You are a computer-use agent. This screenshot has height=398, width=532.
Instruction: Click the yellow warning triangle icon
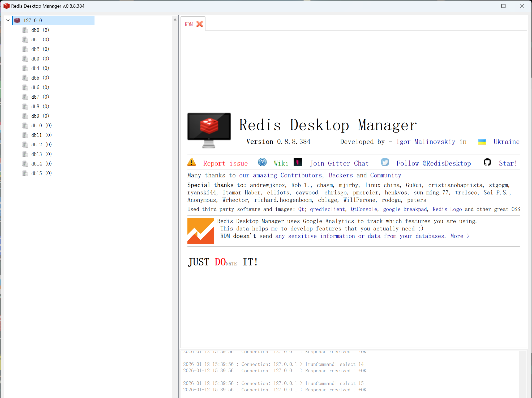point(192,162)
